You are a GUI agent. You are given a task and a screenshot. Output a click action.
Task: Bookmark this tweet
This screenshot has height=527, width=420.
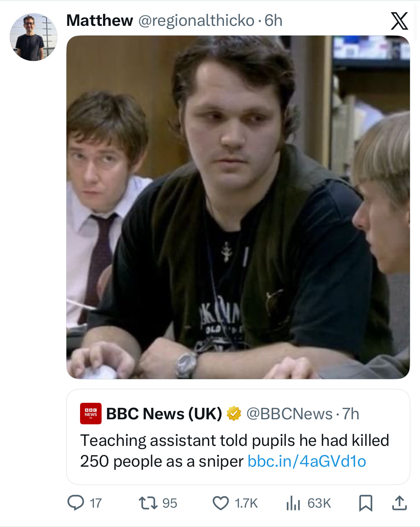coord(365,503)
